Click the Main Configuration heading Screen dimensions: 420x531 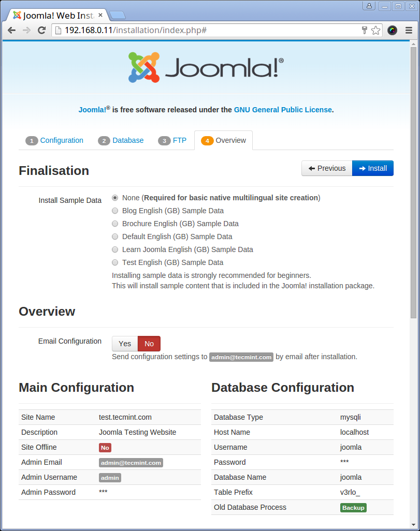tap(76, 388)
